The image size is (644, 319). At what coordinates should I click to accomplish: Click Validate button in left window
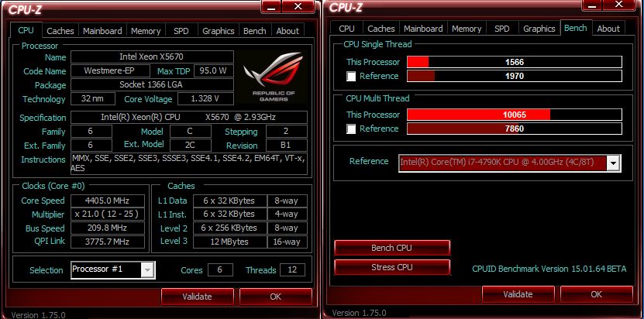[197, 296]
